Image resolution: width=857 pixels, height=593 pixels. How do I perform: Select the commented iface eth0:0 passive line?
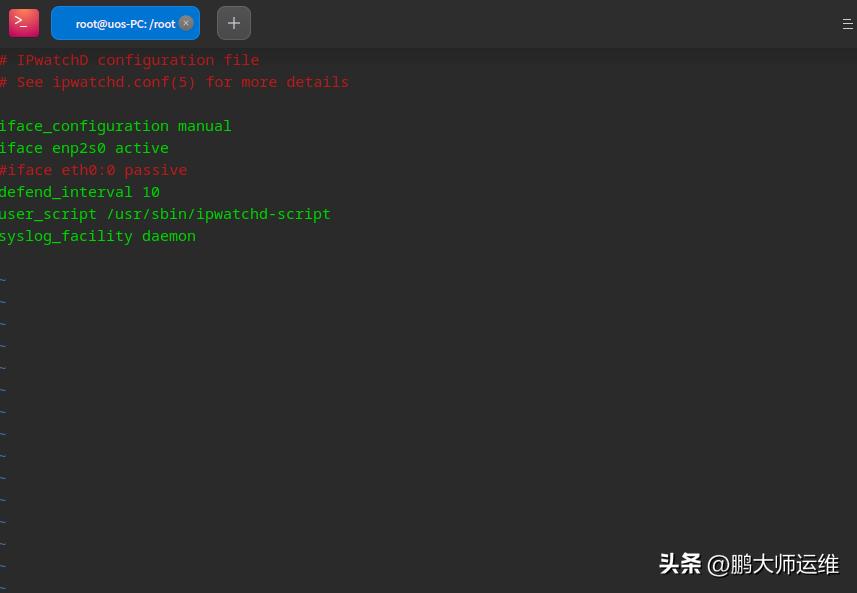click(93, 170)
